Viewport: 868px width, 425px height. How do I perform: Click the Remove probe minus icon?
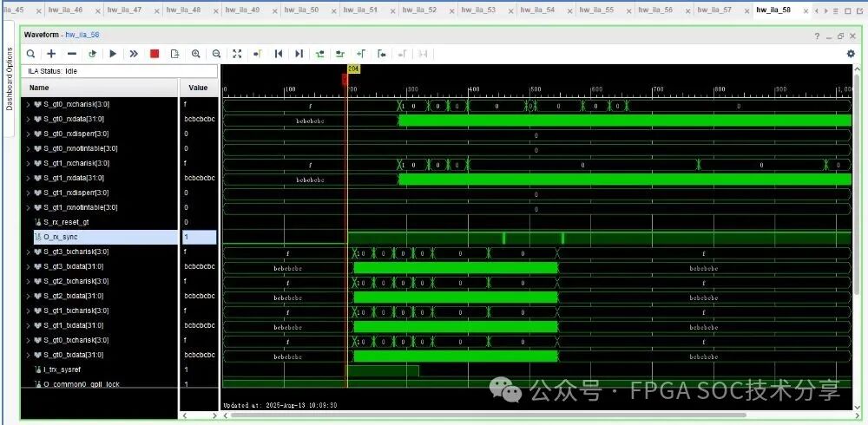click(x=72, y=54)
